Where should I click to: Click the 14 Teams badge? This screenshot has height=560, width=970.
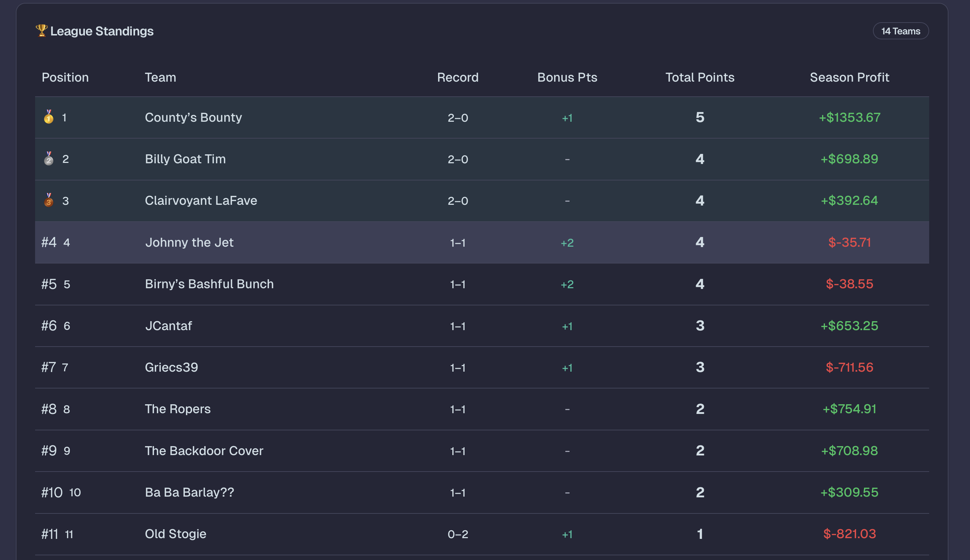coord(901,31)
